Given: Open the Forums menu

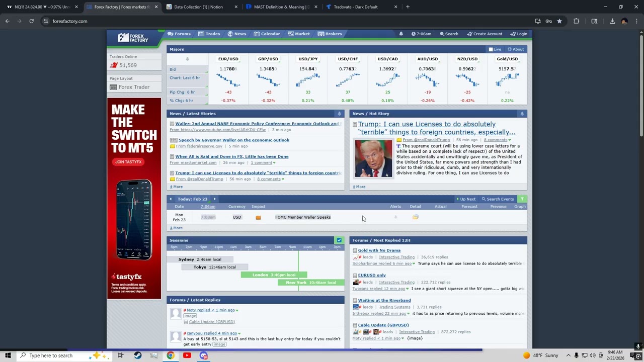Looking at the screenshot, I should click(179, 34).
